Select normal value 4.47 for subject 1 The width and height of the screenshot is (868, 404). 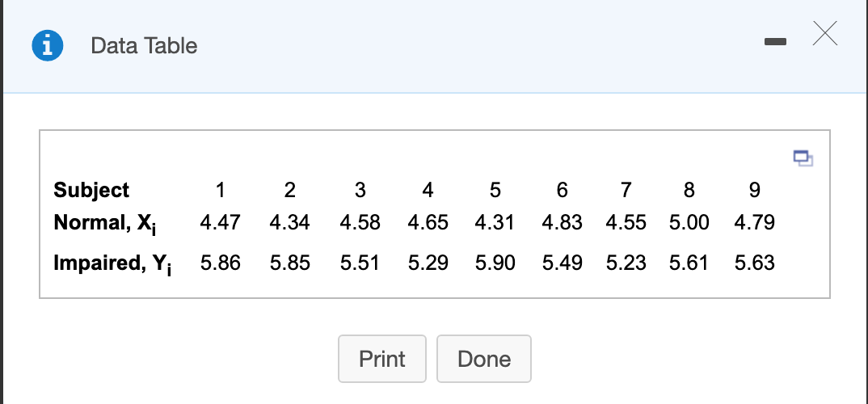pyautogui.click(x=221, y=222)
